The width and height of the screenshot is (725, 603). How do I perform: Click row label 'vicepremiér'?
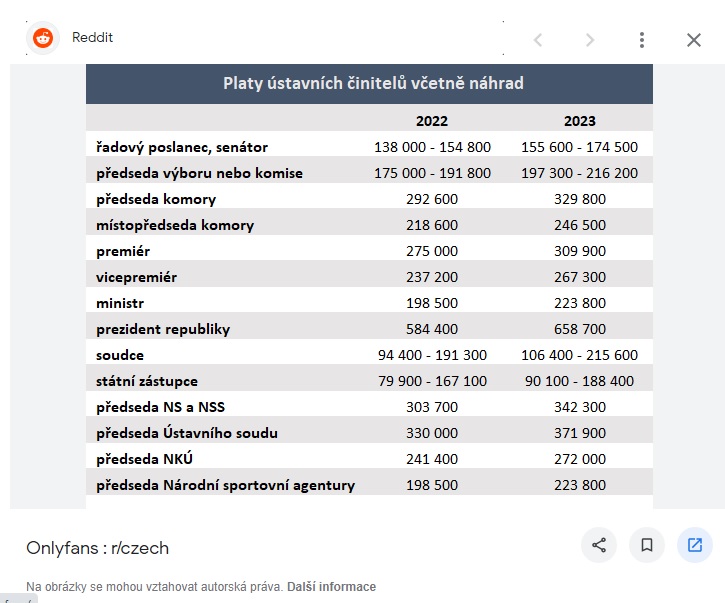tap(136, 277)
